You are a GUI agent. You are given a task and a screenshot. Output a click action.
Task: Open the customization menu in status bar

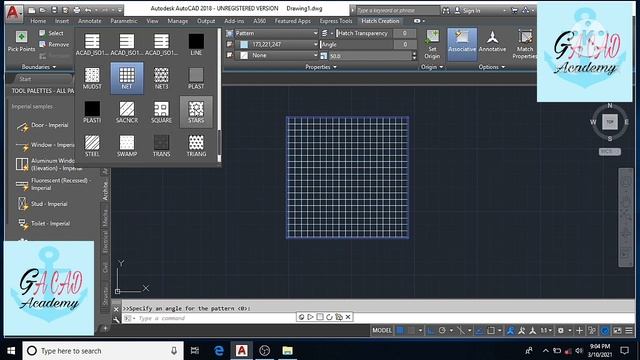point(629,330)
